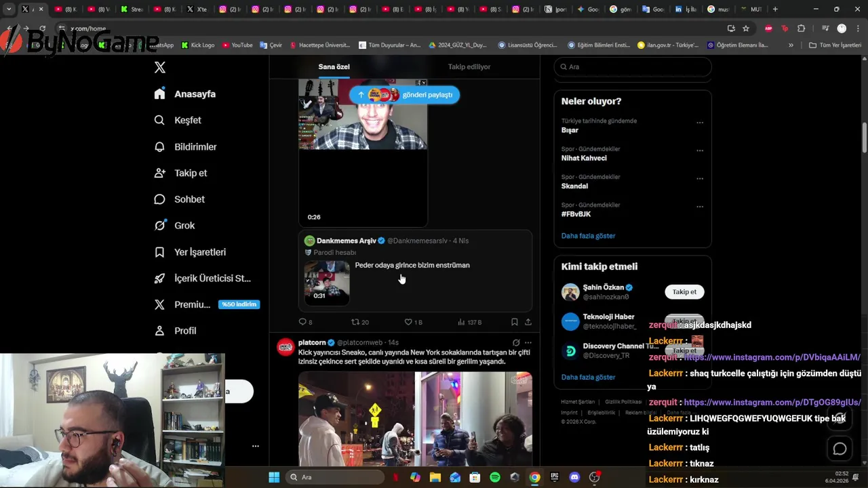Open Epic Games Launcher from the taskbar
The image size is (868, 488).
[555, 477]
